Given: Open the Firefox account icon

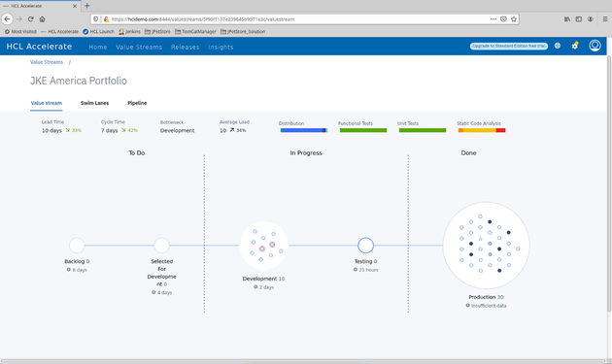Looking at the screenshot, I should pyautogui.click(x=591, y=18).
